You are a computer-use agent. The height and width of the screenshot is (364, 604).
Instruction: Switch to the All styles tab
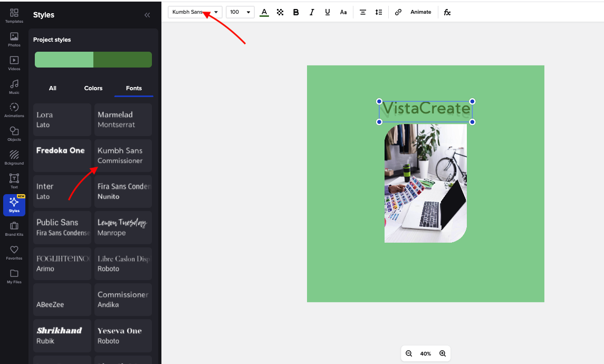tap(53, 88)
